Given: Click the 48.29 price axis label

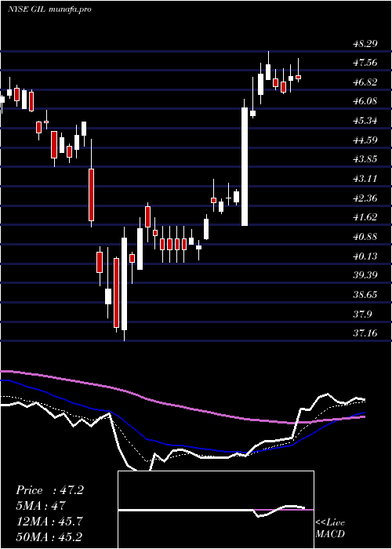Looking at the screenshot, I should coord(365,44).
